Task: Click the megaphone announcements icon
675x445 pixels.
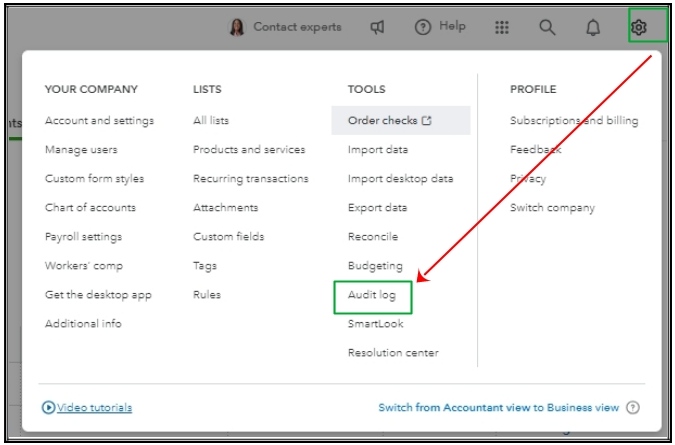Action: tap(377, 27)
